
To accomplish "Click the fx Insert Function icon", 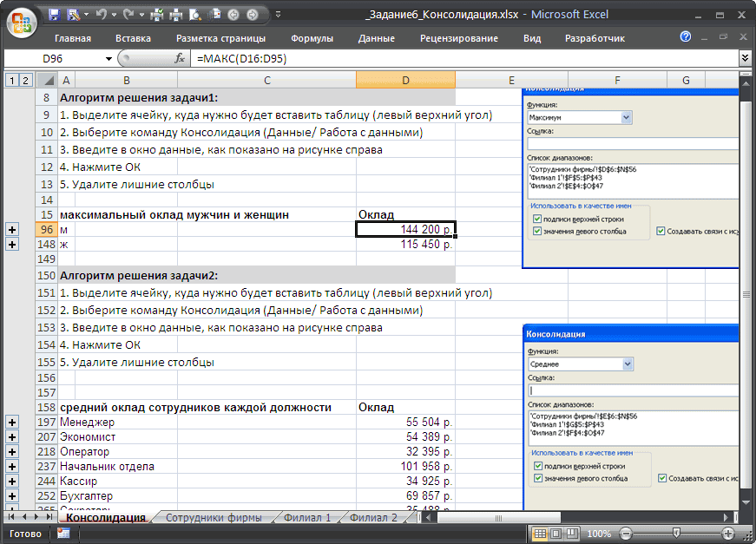I will (180, 58).
